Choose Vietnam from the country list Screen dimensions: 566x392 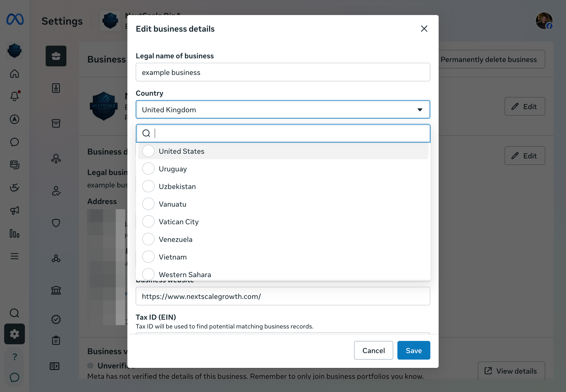tap(283, 257)
